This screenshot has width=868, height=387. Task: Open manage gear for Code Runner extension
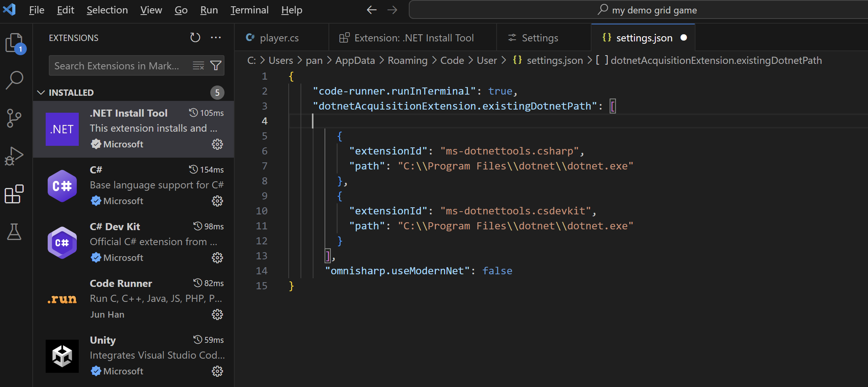coord(217,314)
